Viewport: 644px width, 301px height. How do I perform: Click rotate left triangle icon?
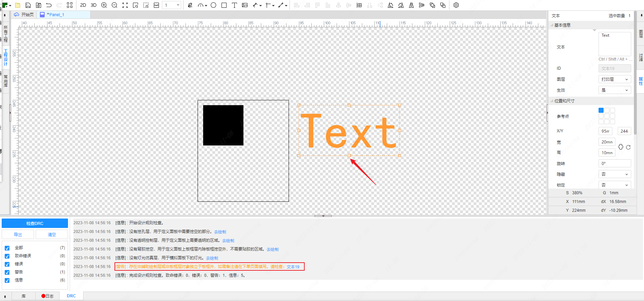391,5
